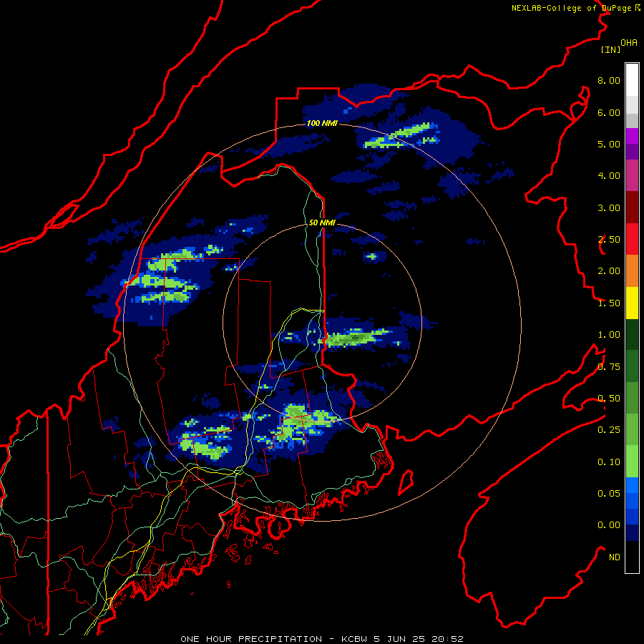Select the 2.50 legend value

click(x=609, y=240)
